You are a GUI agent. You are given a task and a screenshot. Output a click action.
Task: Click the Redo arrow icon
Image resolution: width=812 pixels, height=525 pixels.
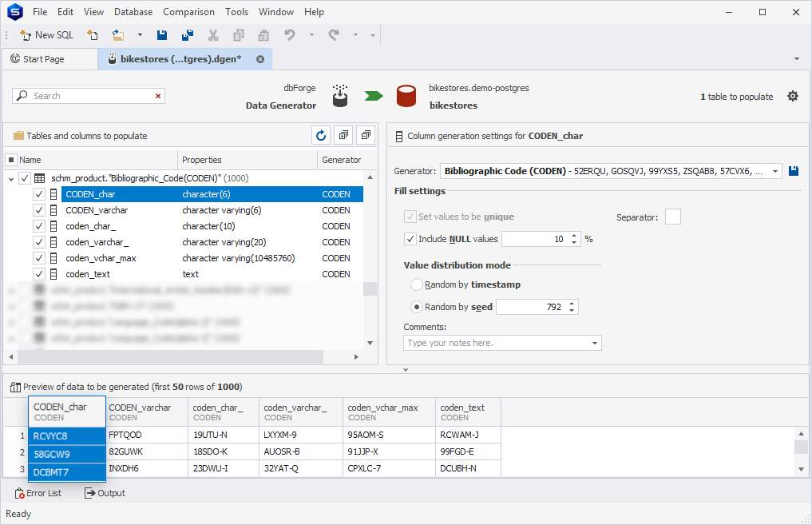point(334,35)
